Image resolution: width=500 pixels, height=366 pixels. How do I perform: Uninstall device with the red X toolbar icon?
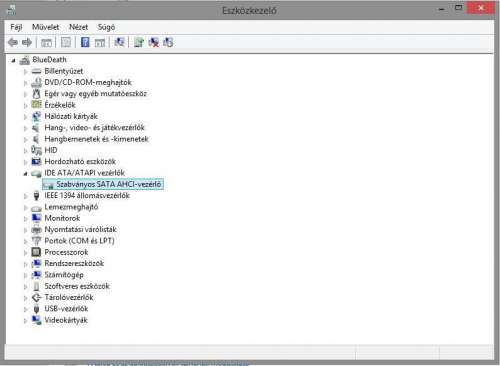click(x=154, y=42)
